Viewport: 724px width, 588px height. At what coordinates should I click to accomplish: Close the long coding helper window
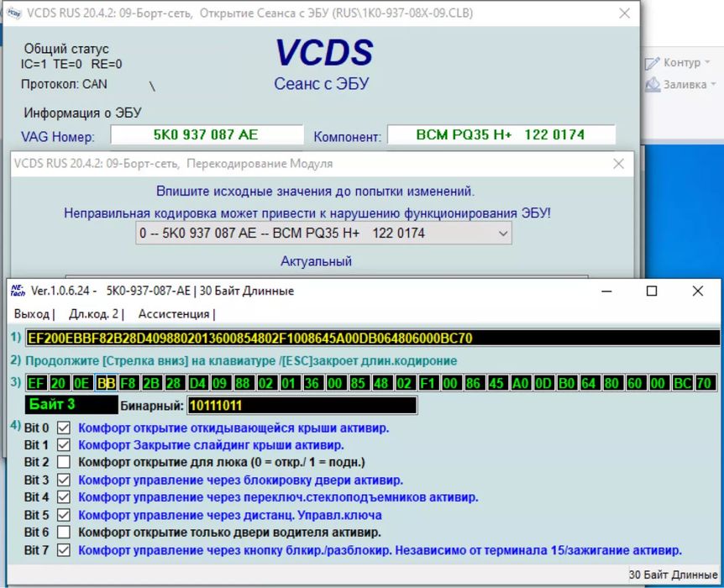(698, 291)
